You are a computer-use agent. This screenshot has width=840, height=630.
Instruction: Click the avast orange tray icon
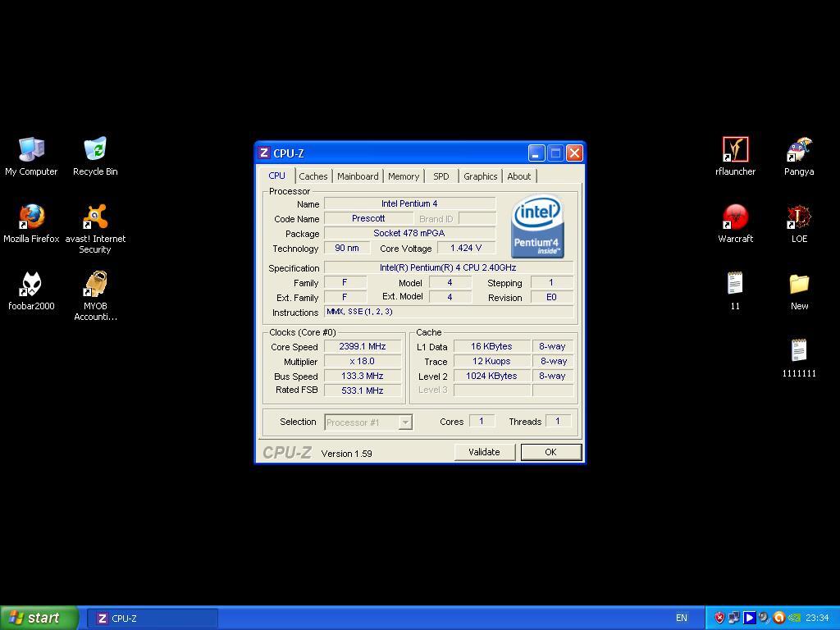779,619
